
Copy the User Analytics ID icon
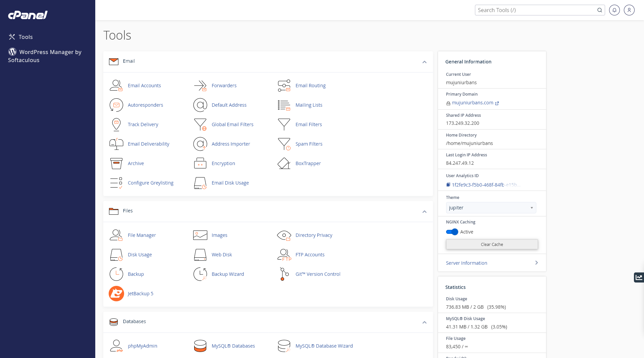(448, 185)
